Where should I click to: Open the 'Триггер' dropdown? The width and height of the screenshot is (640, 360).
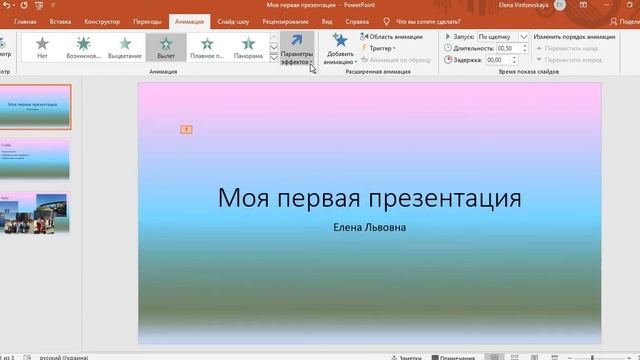[378, 48]
